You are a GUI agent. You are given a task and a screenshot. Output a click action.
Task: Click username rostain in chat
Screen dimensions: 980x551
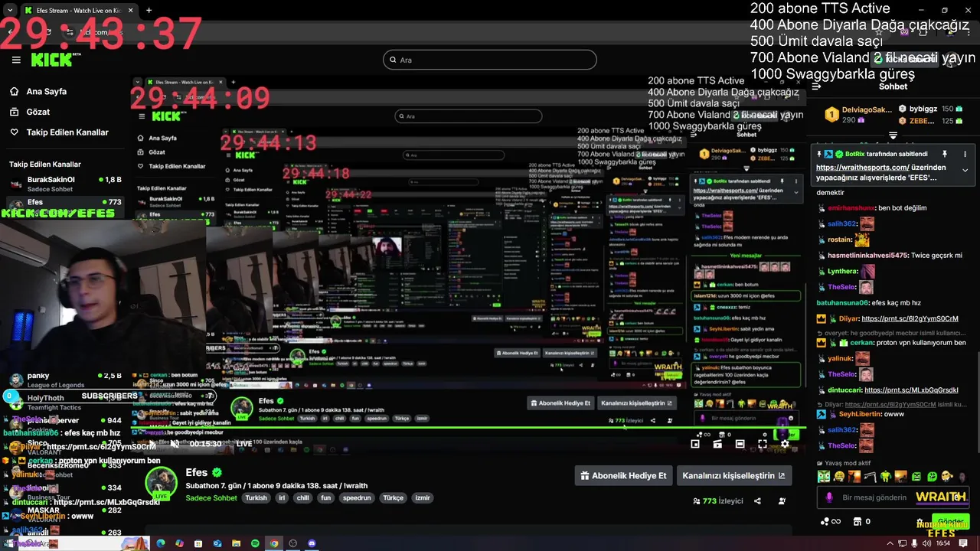839,240
